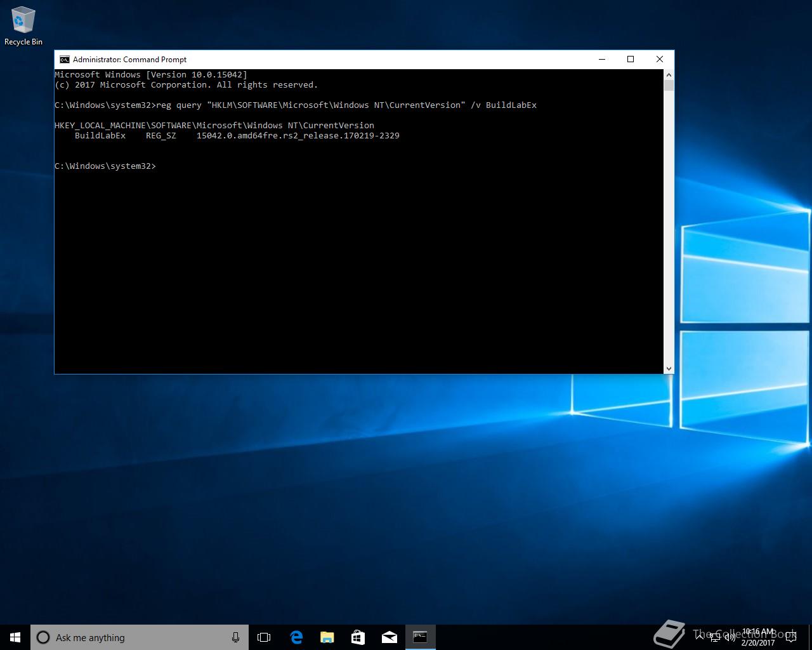This screenshot has height=650, width=812.
Task: Open the clock showing 2/20/2017
Action: point(758,637)
